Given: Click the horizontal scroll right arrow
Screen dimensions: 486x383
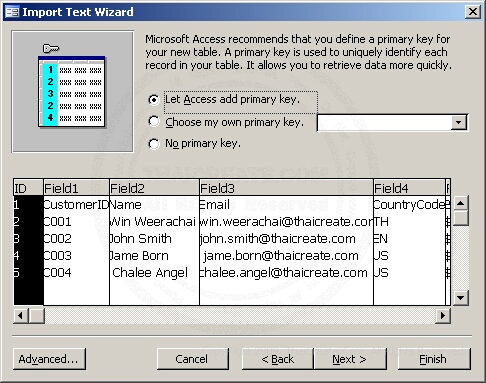Looking at the screenshot, I should (443, 315).
